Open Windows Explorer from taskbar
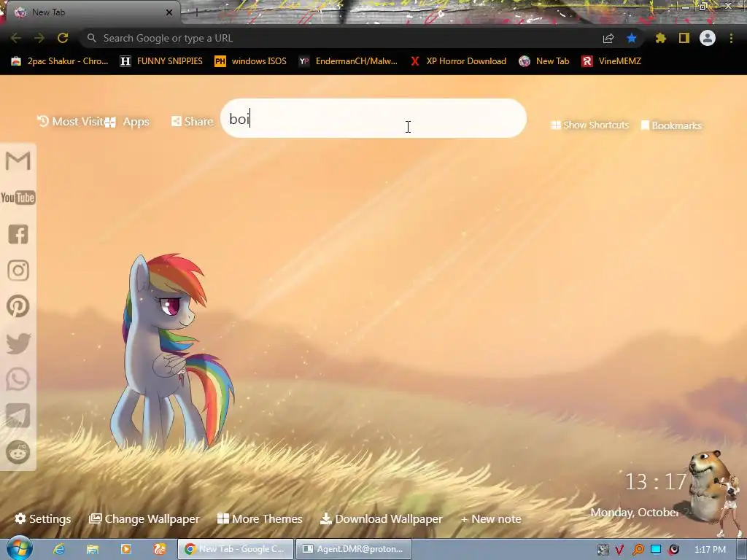 click(93, 549)
